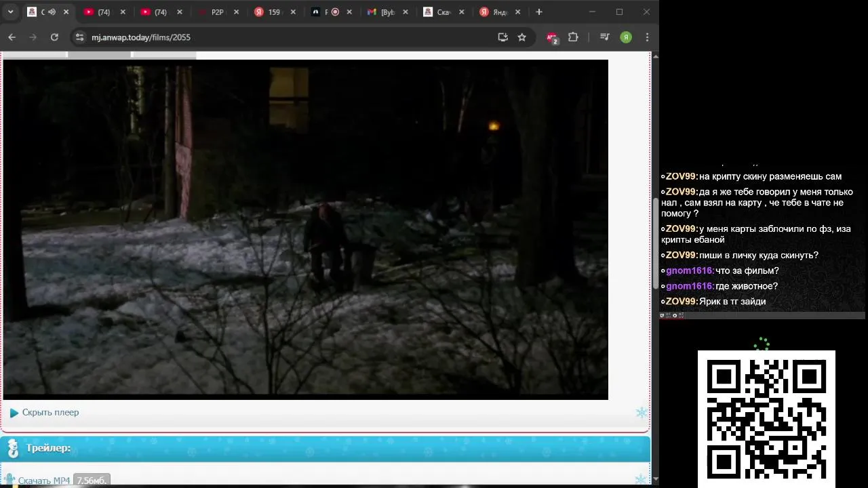Click the Скачать MP4 download link
Screen dimensions: 868x488
44,481
